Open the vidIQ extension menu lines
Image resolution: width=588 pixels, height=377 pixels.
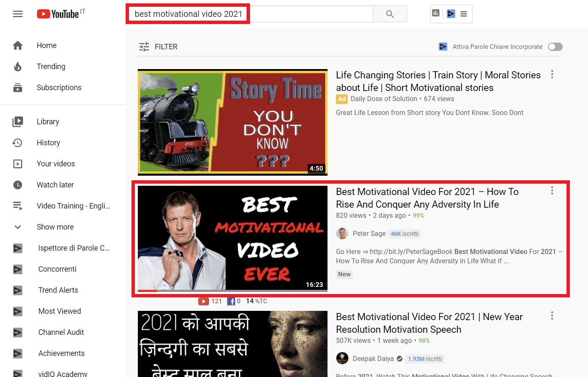(x=464, y=14)
